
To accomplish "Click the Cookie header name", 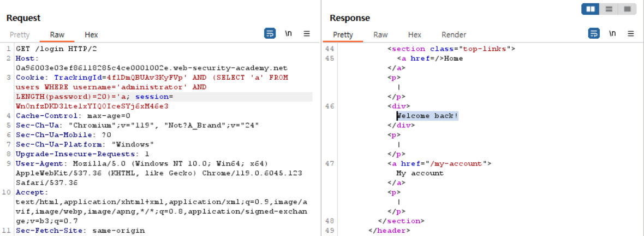I will pyautogui.click(x=33, y=77).
